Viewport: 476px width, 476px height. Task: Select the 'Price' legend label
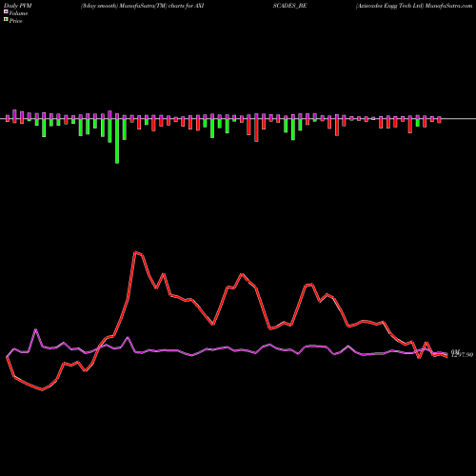(x=15, y=21)
